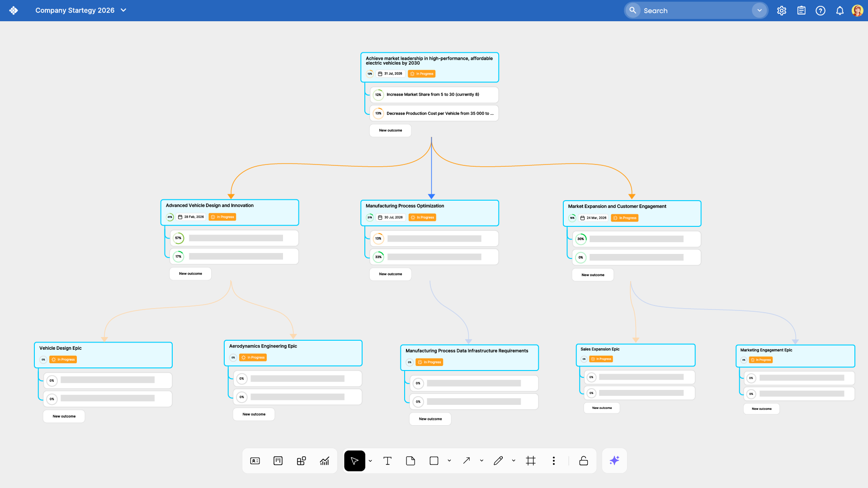
Task: Click New outcome under Vehicle Design Epic
Action: coord(64,416)
